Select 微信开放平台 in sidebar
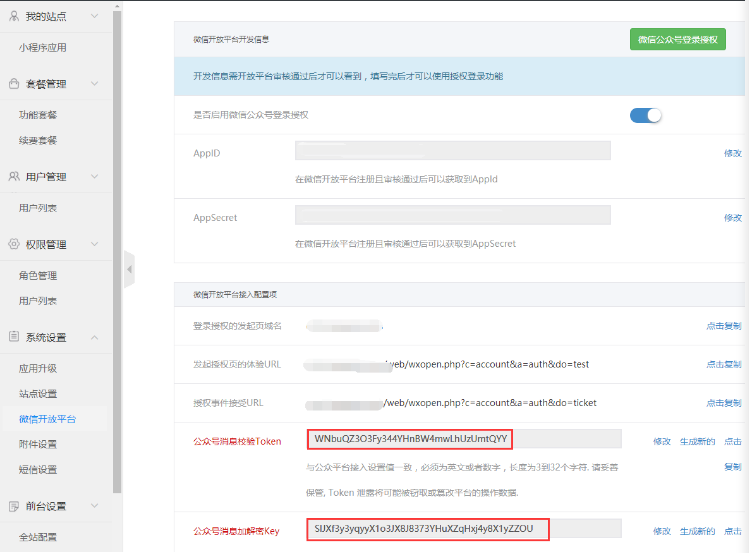Screen dimensions: 749x553 pos(47,419)
